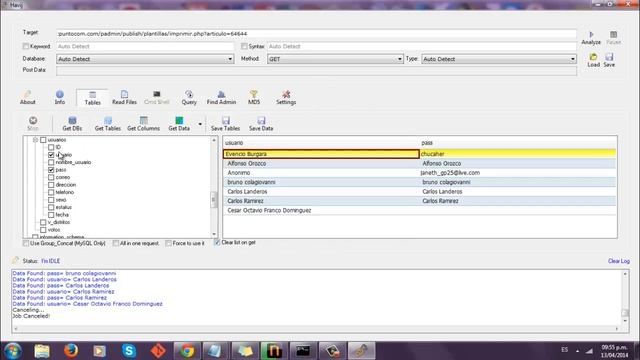Viewport: 640px width, 360px height.
Task: Click Save Tables toolbar icon
Action: [226, 120]
